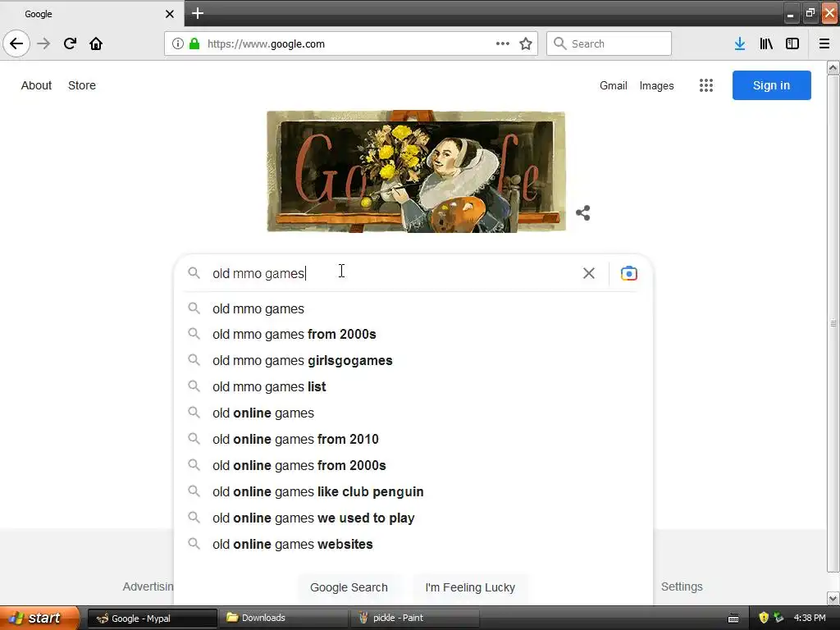Click the forward navigation arrow
The width and height of the screenshot is (840, 630).
[x=43, y=43]
